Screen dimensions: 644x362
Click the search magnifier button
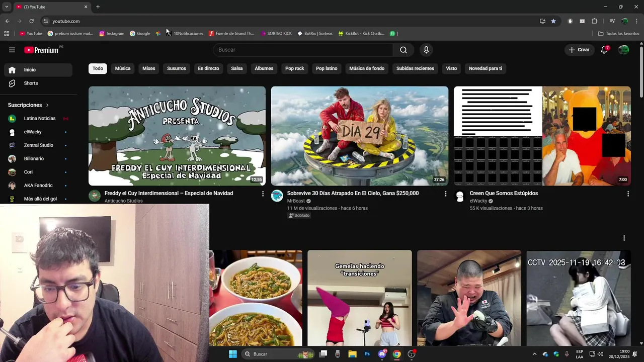404,50
